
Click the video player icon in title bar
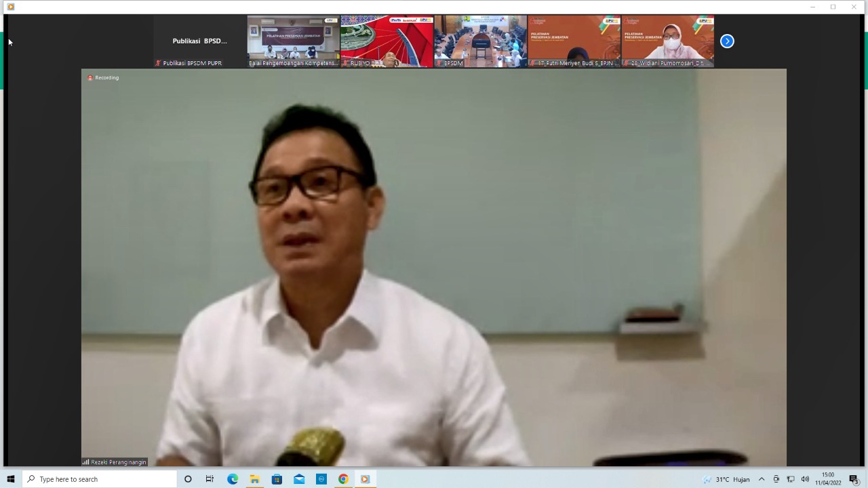pyautogui.click(x=10, y=7)
